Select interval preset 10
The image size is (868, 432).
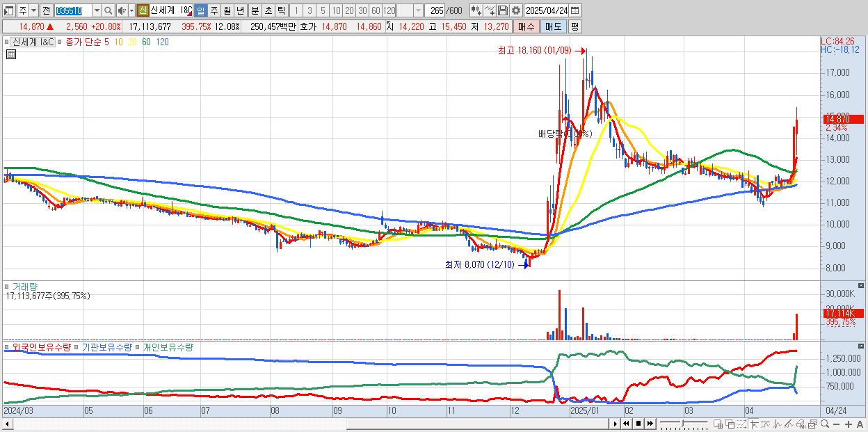[336, 10]
